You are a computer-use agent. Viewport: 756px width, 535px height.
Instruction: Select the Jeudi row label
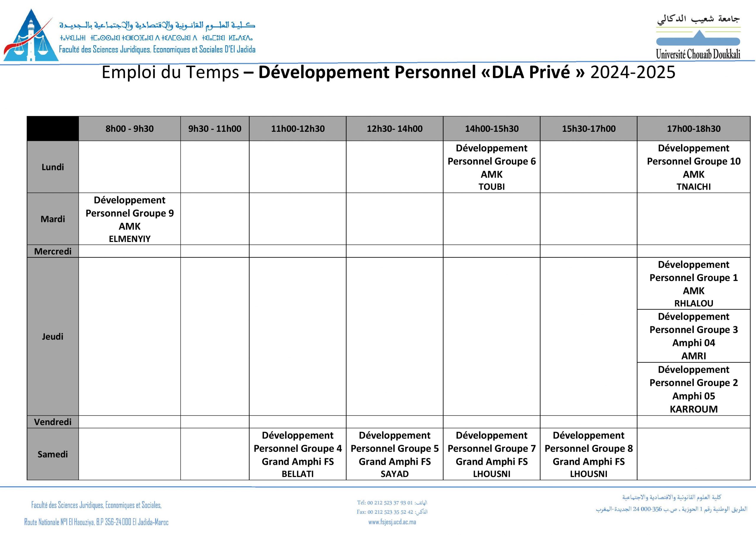[53, 336]
